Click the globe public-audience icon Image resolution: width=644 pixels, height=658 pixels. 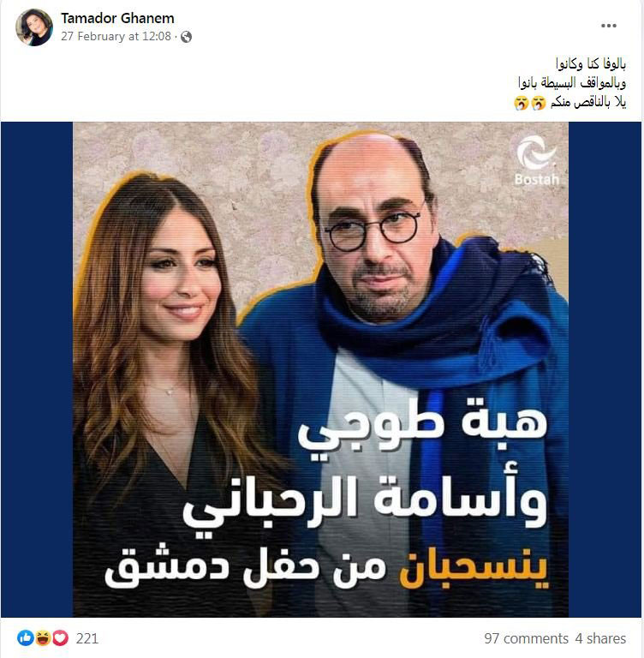click(x=186, y=37)
